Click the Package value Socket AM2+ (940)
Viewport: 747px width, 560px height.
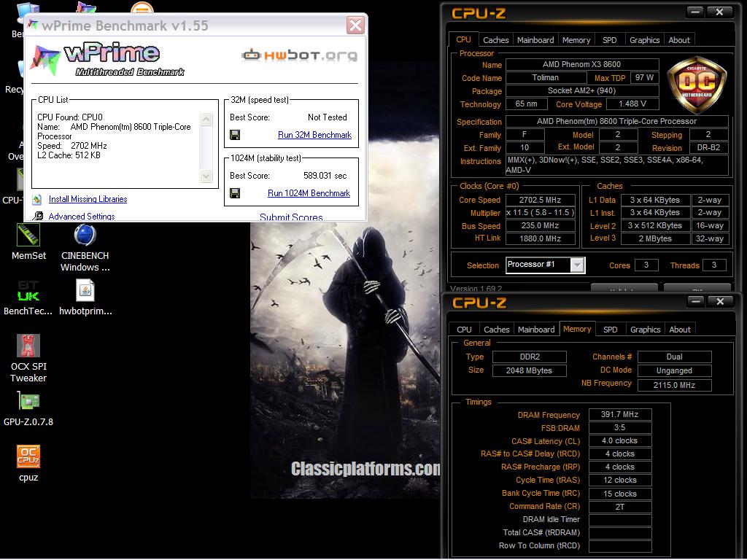tap(582, 90)
